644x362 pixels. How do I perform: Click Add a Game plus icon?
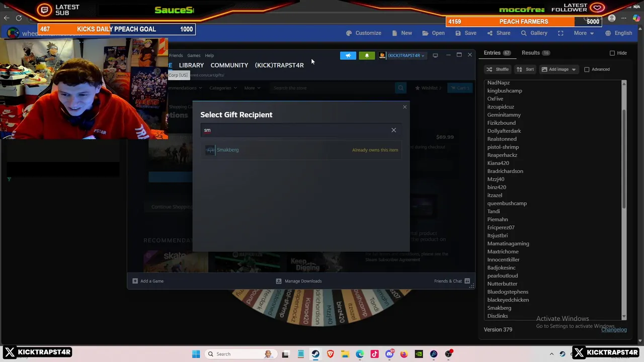[x=135, y=281]
